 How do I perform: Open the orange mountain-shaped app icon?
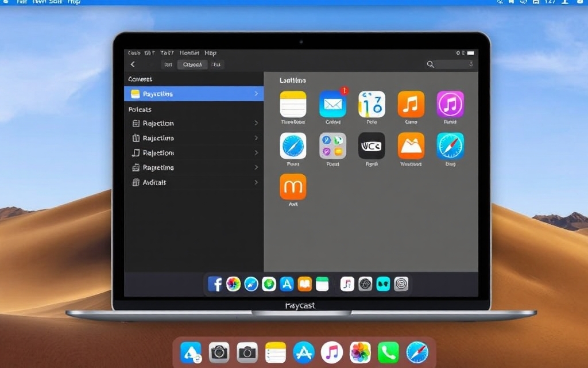coord(411,145)
